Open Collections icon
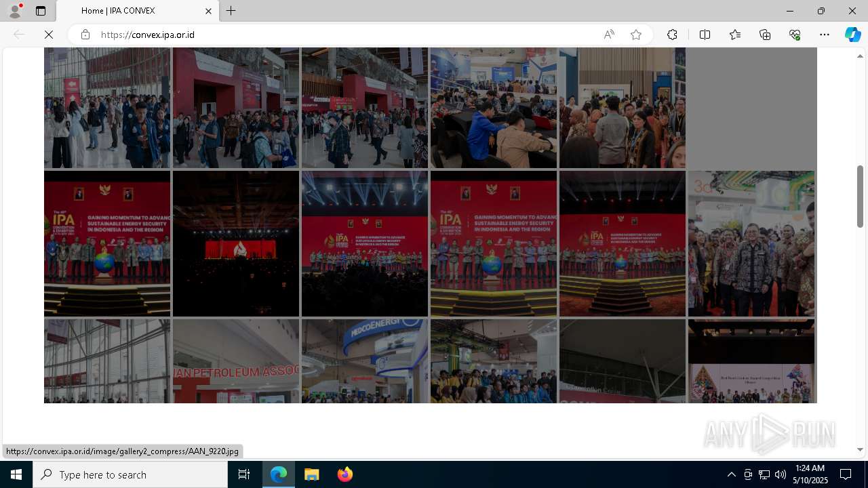This screenshot has height=488, width=868. click(765, 35)
